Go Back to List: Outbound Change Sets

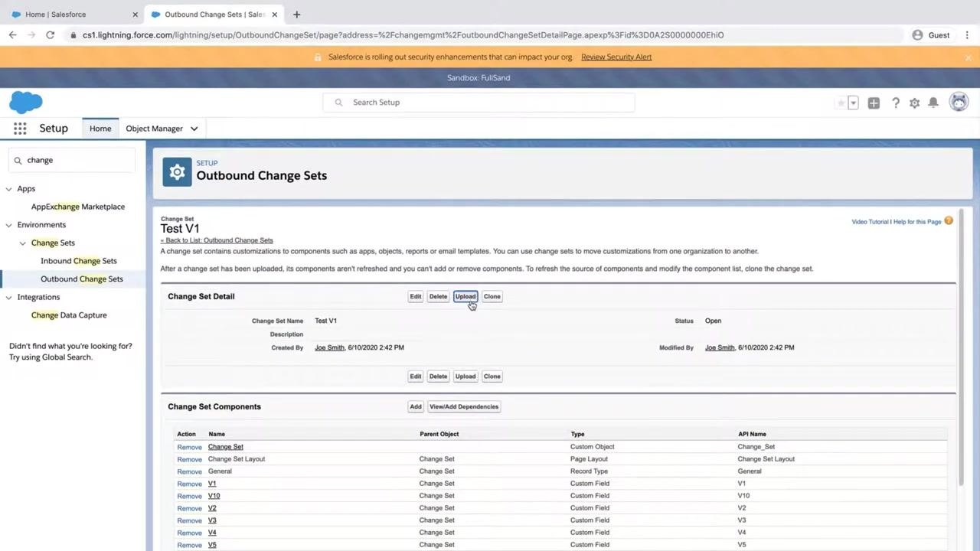click(217, 240)
